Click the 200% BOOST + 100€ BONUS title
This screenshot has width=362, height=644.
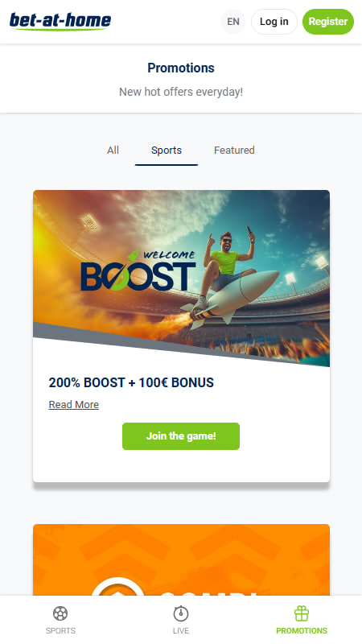click(131, 383)
